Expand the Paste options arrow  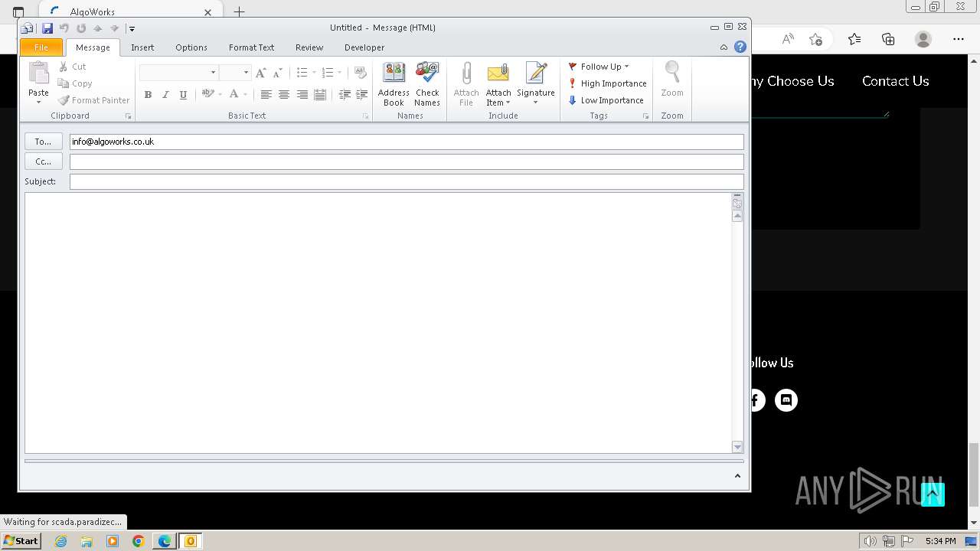[x=38, y=102]
